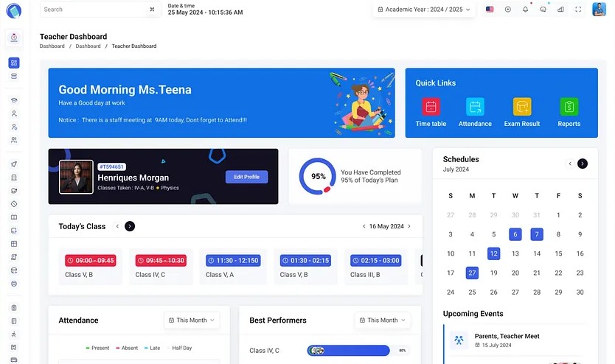Open the group of users sidebar icon
The width and height of the screenshot is (615, 364).
point(14,140)
